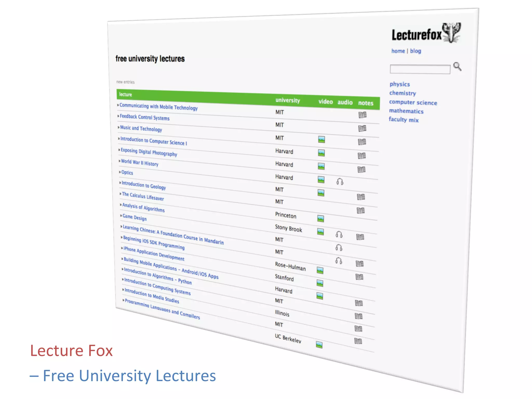This screenshot has height=399, width=532.
Task: Select the faculty mix category
Action: point(403,119)
